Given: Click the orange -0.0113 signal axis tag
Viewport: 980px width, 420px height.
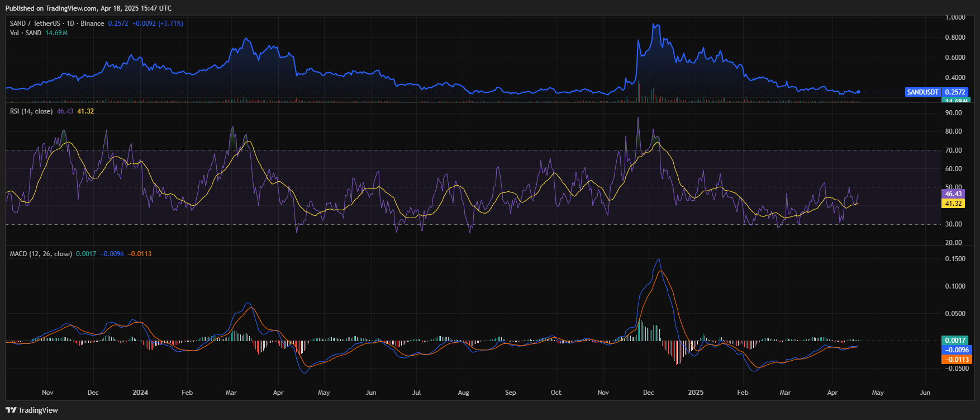Looking at the screenshot, I should coord(956,360).
